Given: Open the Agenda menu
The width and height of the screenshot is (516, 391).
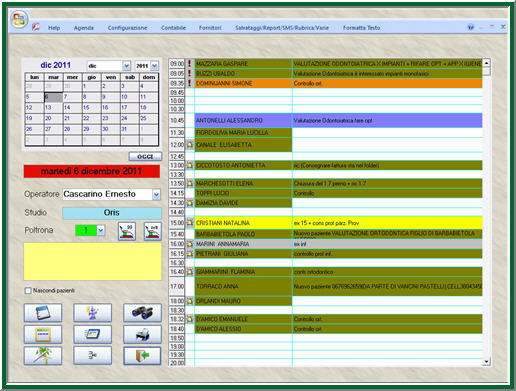Looking at the screenshot, I should (84, 28).
